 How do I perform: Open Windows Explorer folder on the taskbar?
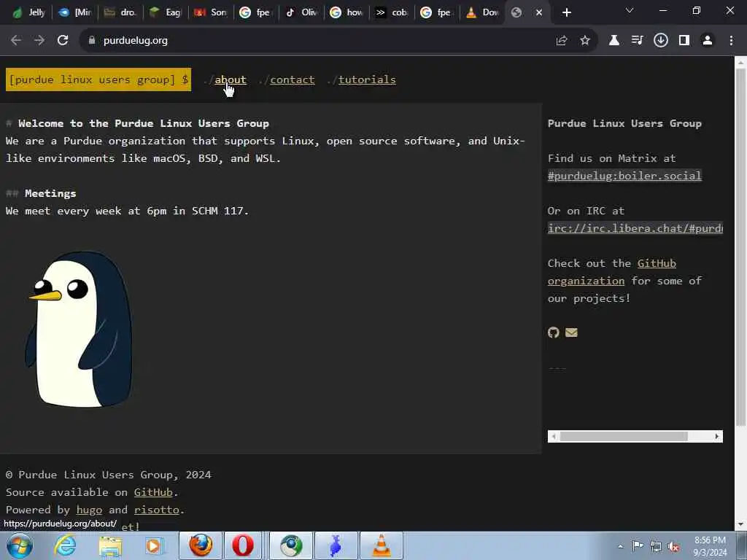111,545
